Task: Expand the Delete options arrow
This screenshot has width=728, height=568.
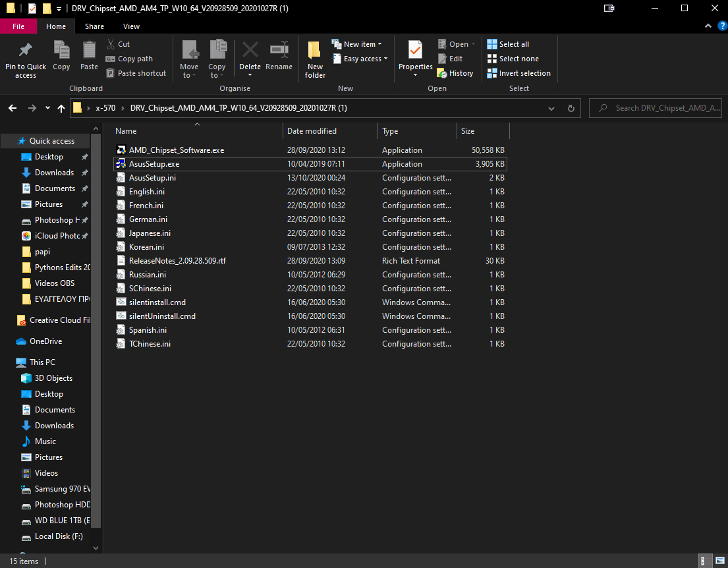Action: click(250, 75)
